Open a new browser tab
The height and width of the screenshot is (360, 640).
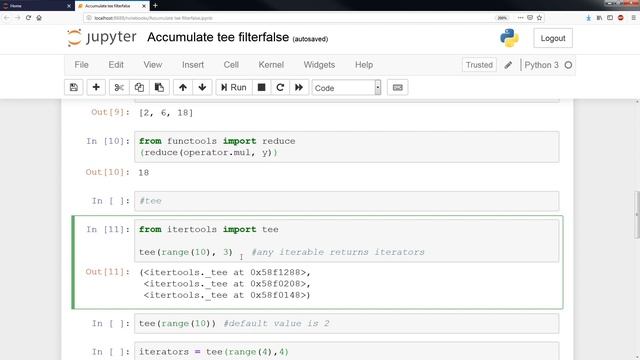[155, 6]
